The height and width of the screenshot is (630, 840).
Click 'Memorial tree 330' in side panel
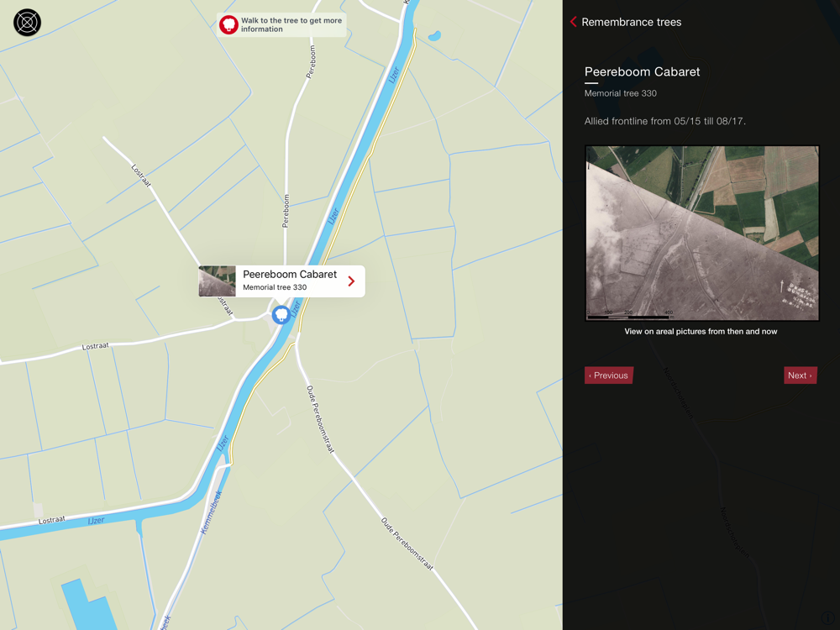pyautogui.click(x=621, y=93)
